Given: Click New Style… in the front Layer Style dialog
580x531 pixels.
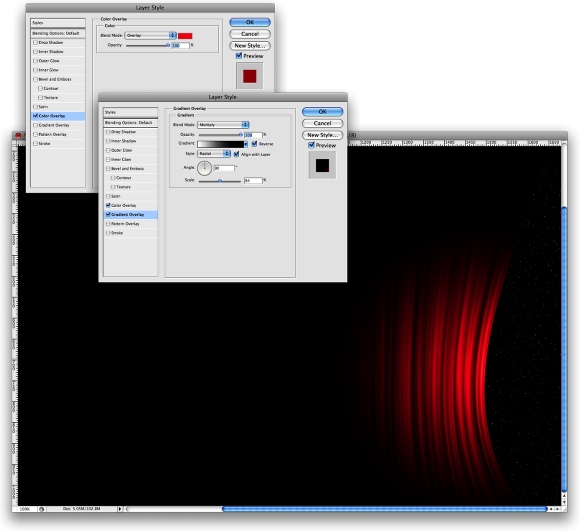Looking at the screenshot, I should 322,135.
